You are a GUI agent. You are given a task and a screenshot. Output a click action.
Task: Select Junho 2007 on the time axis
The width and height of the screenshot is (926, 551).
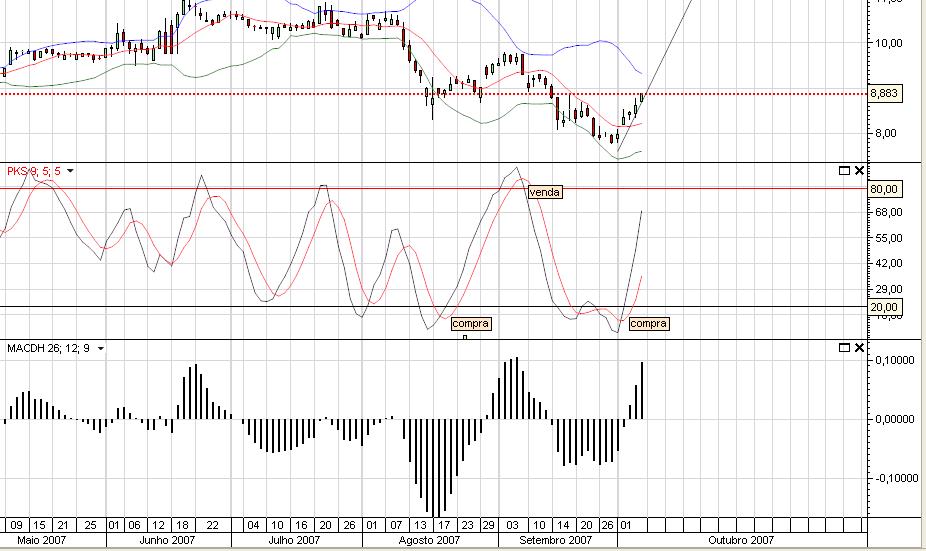[x=167, y=540]
